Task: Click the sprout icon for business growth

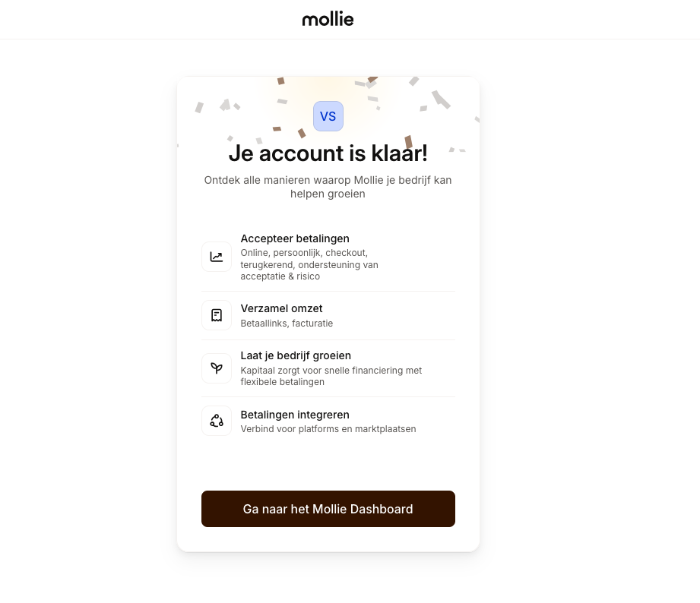Action: (x=217, y=368)
